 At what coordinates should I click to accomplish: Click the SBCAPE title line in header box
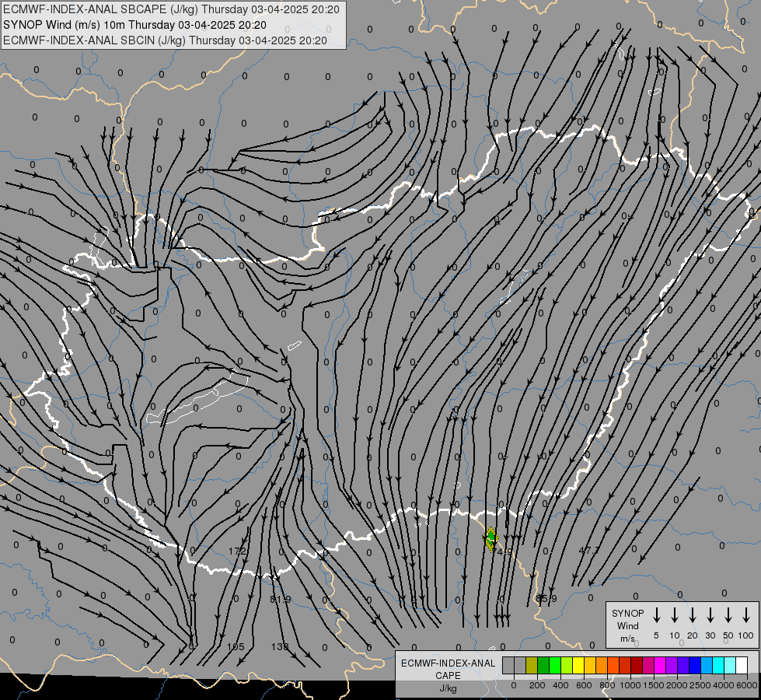point(171,9)
